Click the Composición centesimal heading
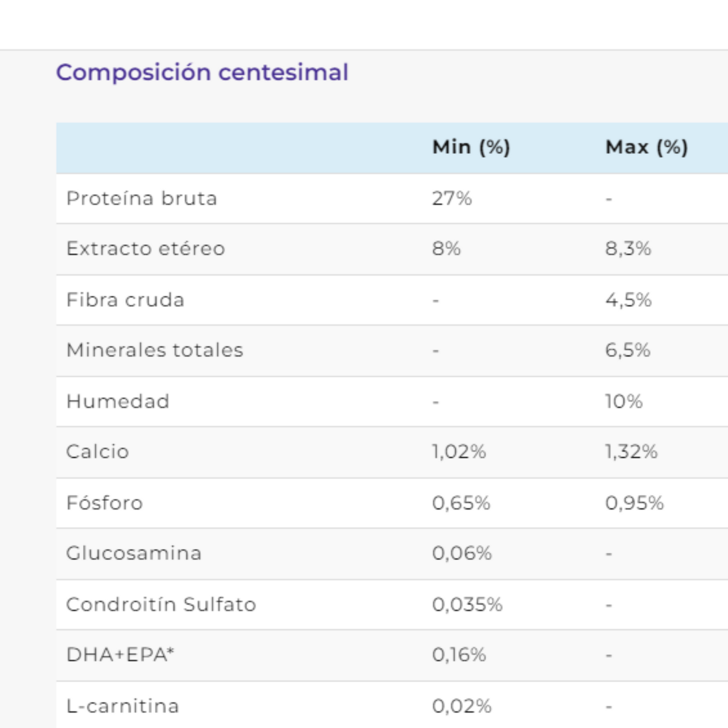Screen dimensions: 728x728 click(x=202, y=72)
